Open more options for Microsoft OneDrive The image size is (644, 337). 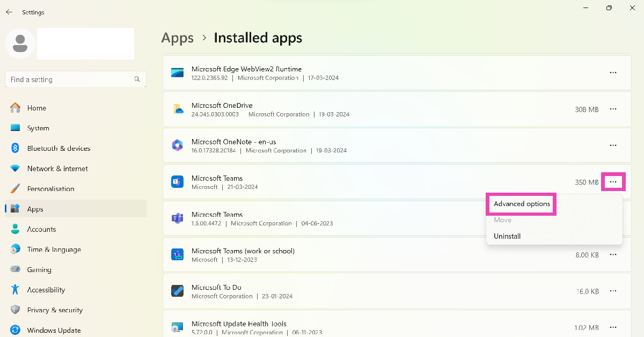click(613, 109)
